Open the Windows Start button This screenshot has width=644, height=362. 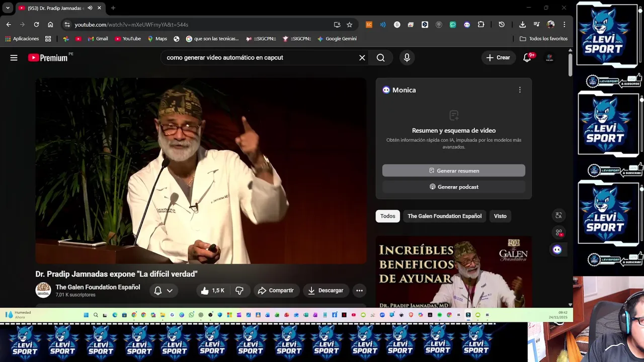pyautogui.click(x=86, y=315)
